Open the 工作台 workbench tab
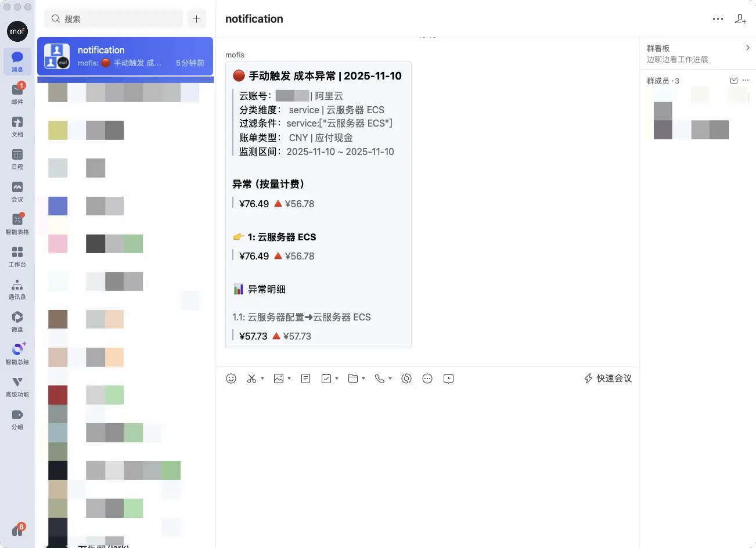Screen dimensions: 756x548 point(17,256)
